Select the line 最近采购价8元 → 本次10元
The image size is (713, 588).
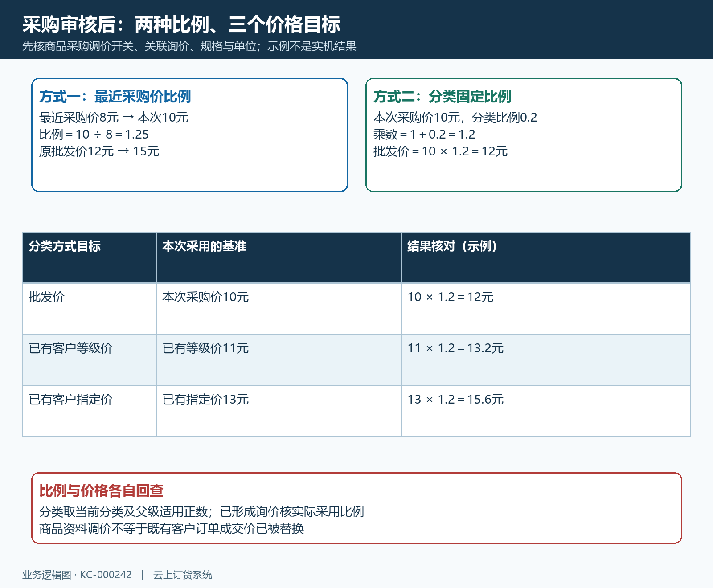114,118
